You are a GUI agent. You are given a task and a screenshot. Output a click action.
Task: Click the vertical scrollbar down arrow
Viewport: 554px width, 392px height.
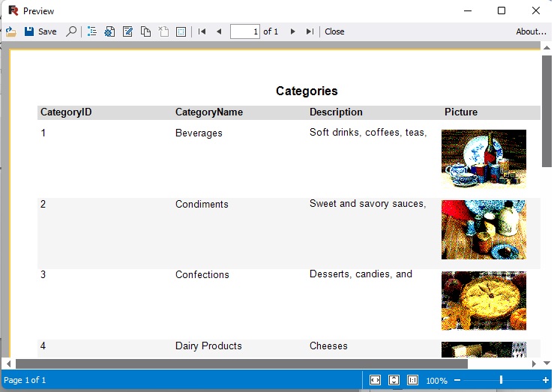click(547, 363)
